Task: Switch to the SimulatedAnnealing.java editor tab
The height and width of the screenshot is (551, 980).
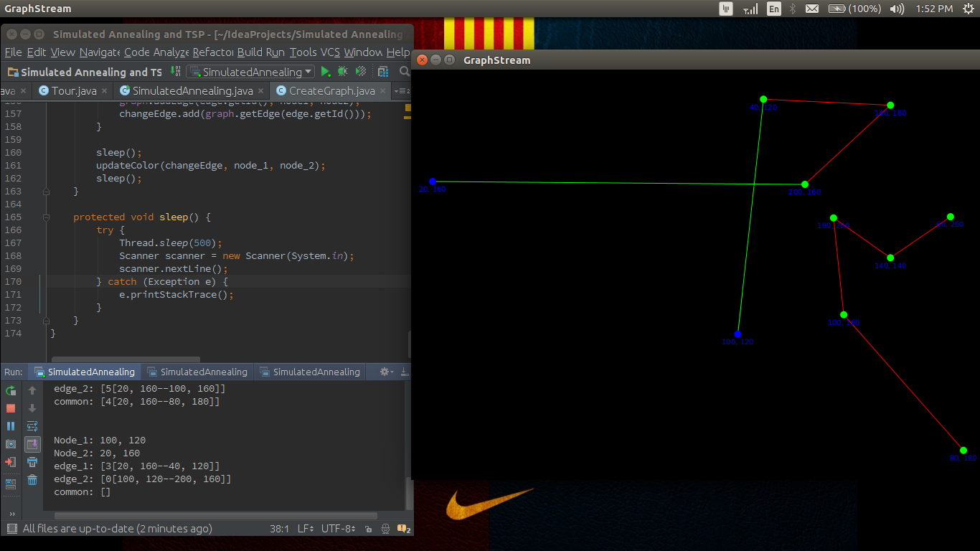Action: (192, 91)
